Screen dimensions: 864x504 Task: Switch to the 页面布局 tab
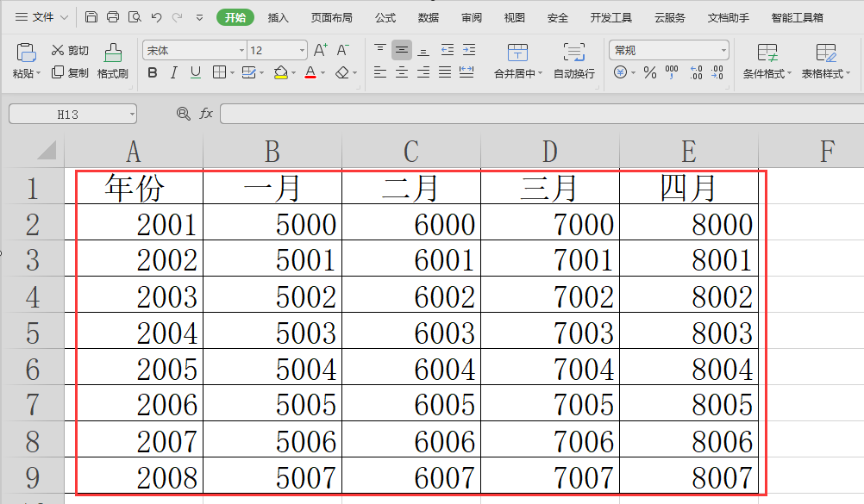[332, 17]
